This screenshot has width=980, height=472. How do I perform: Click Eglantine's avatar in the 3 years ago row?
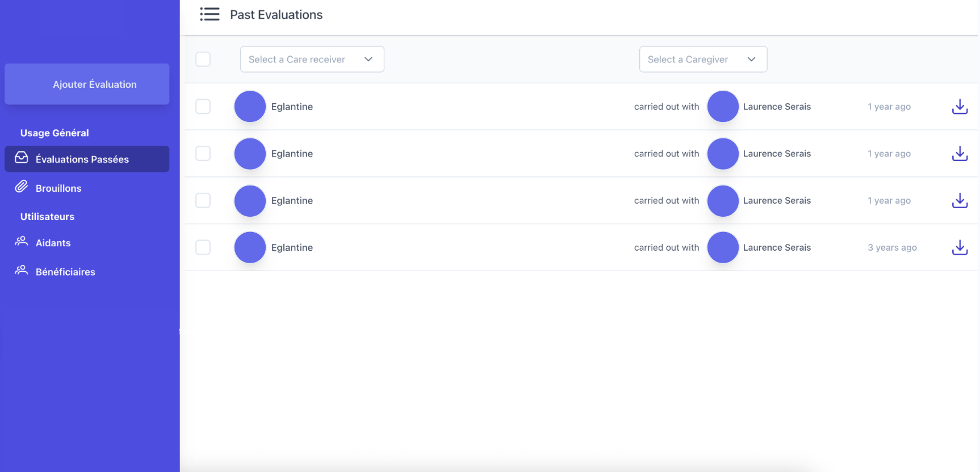click(x=250, y=247)
